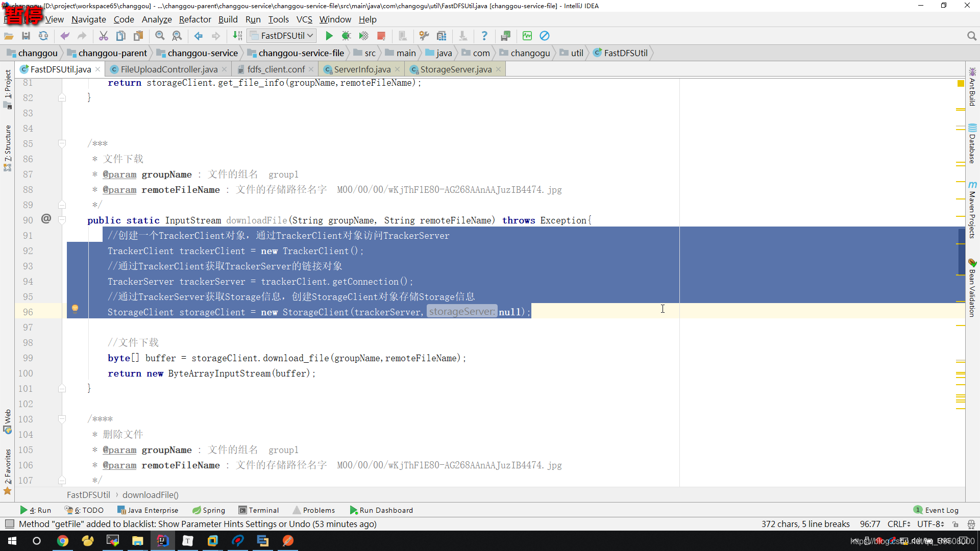
Task: Click the yellow inspection indicator atop scrollbar
Action: (961, 83)
